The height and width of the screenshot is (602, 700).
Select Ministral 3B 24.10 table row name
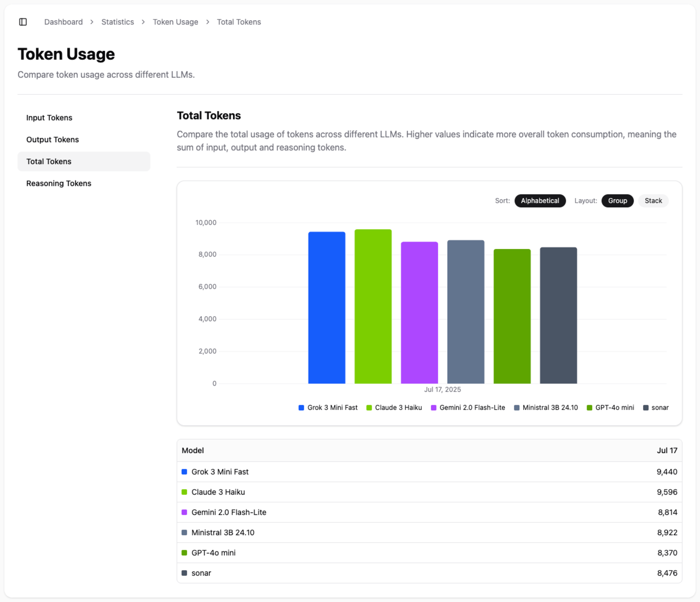pos(223,532)
